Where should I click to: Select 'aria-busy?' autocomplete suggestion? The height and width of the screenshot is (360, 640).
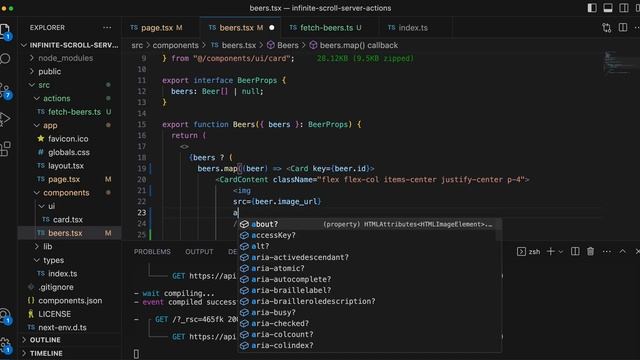(369, 312)
